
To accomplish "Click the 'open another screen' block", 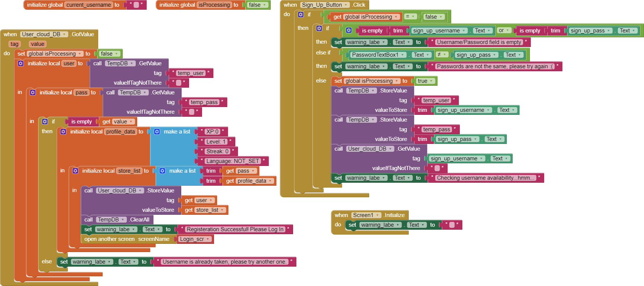I will pos(109,239).
